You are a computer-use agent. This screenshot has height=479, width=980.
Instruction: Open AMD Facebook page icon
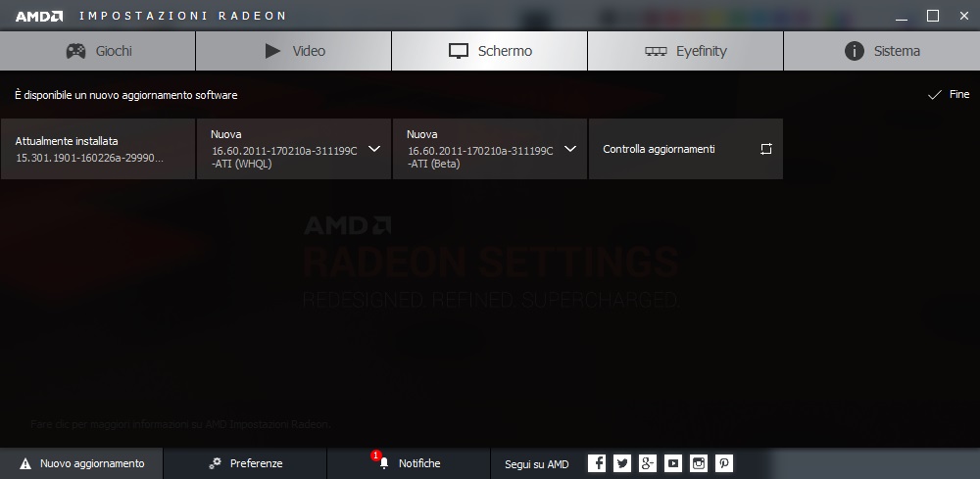(597, 463)
